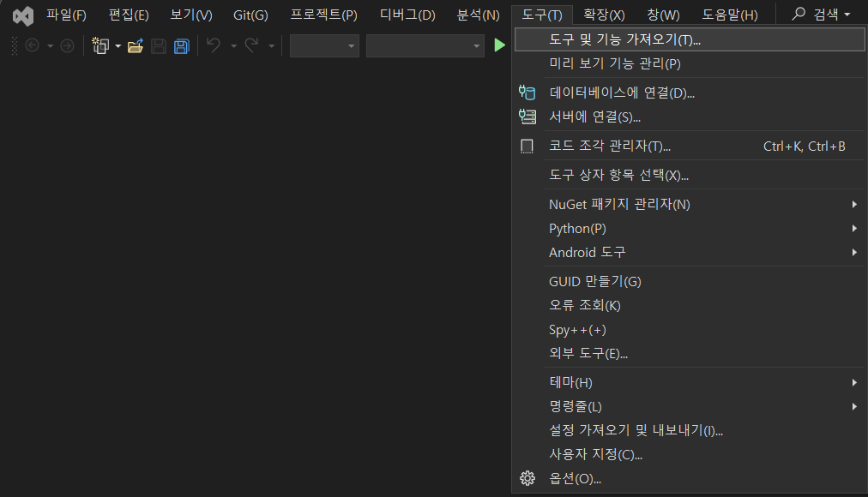Screen dimensions: 868x497
Task: Open the 확장(X) menu
Action: tap(604, 15)
